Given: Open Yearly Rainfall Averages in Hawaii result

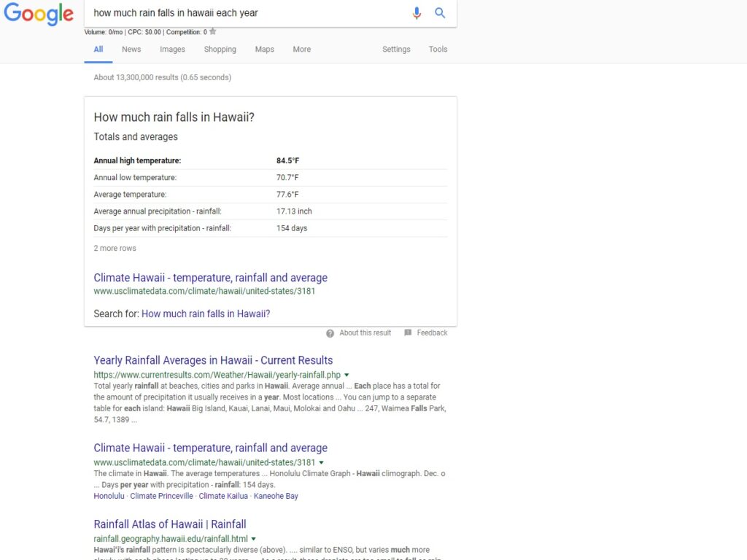Looking at the screenshot, I should [x=213, y=360].
